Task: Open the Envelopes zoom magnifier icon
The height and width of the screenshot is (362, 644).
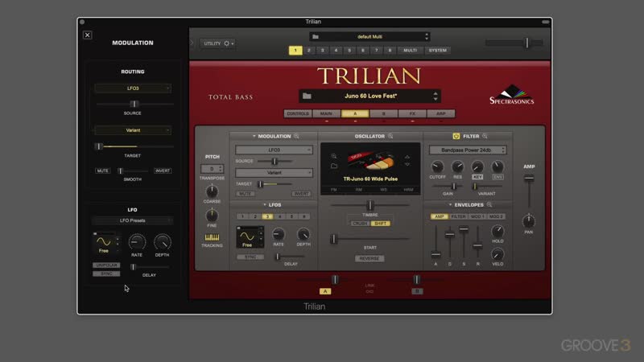Action: tap(487, 204)
